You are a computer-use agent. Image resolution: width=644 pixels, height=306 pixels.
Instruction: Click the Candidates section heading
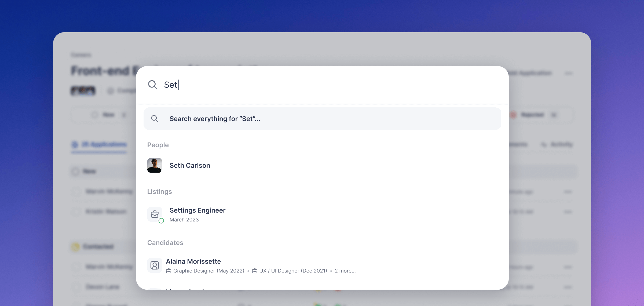click(165, 243)
